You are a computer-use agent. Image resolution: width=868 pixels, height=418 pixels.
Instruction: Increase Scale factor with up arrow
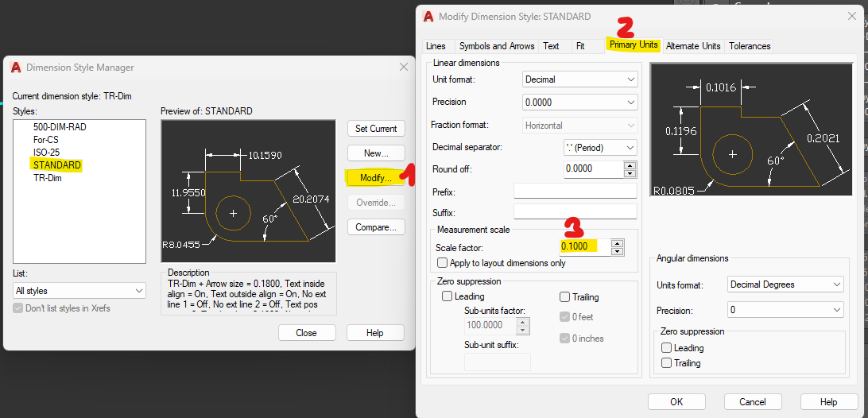click(619, 243)
